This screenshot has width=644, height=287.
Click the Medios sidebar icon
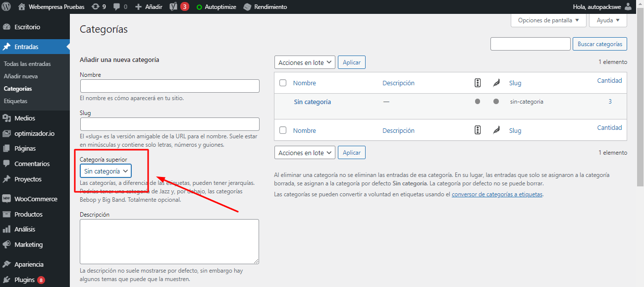click(x=7, y=118)
